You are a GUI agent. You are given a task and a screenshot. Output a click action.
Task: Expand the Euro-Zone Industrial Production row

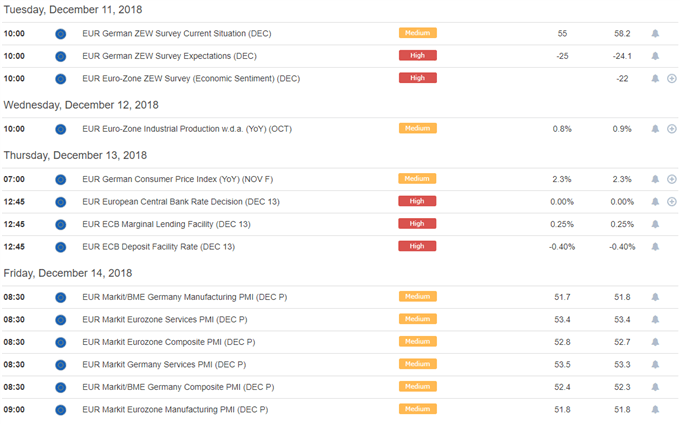[x=672, y=129]
